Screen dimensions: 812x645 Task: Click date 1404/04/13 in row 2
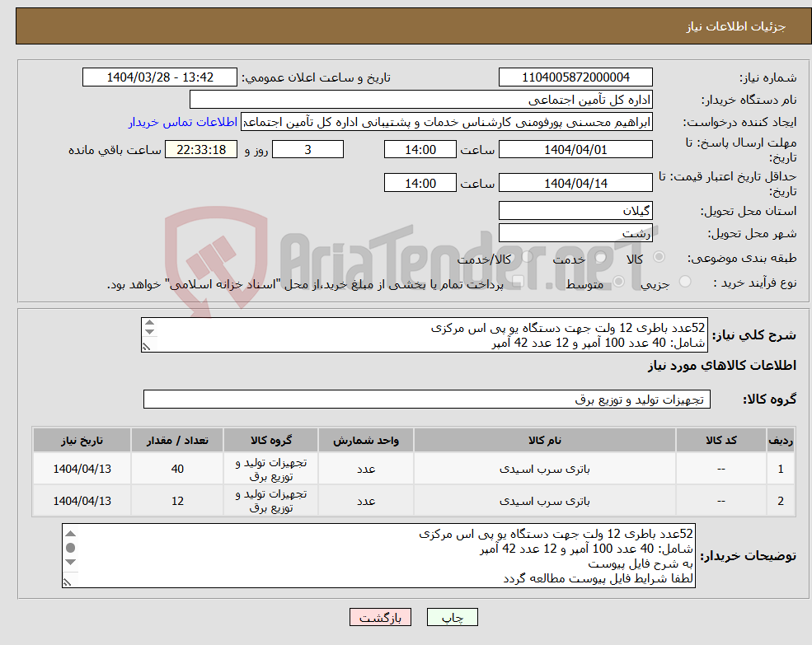82,501
